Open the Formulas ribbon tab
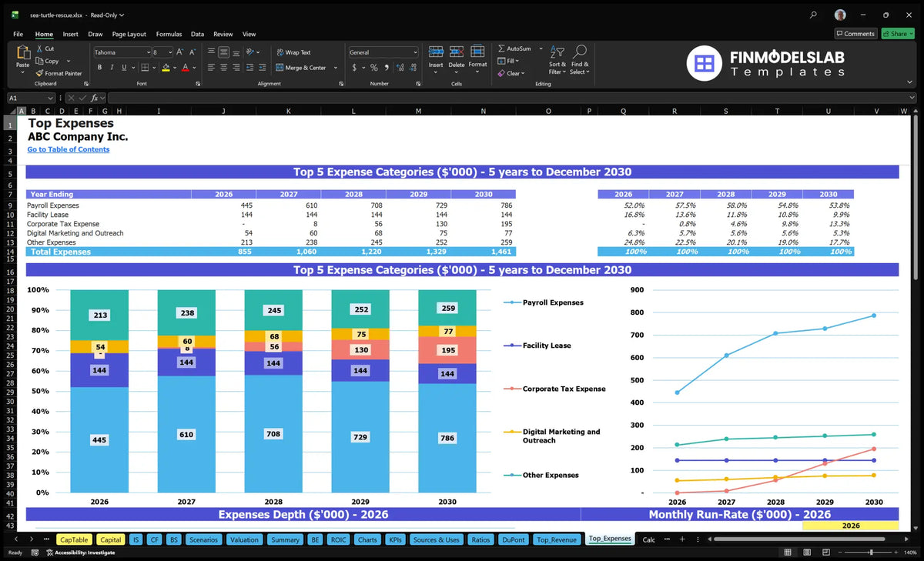Screen dimensions: 924x561 click(169, 34)
